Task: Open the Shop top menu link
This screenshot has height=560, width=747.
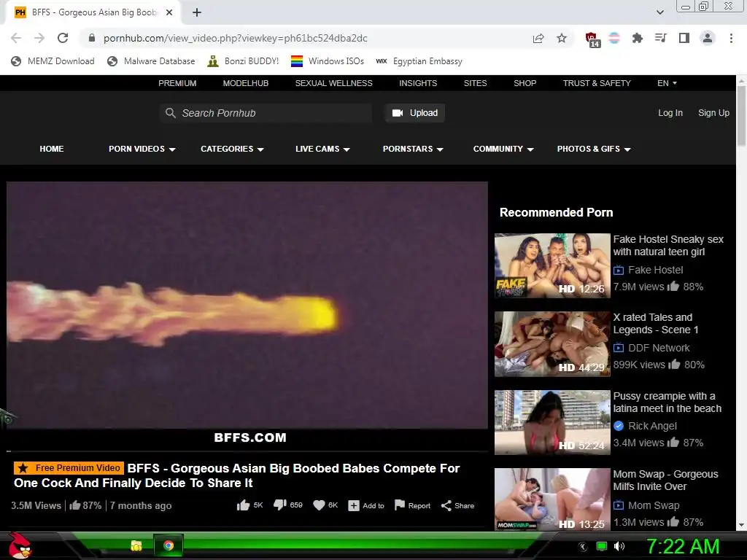Action: tap(525, 83)
